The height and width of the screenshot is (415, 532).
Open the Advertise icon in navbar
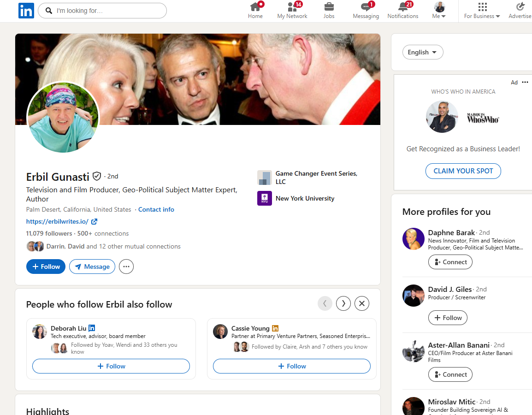click(520, 7)
